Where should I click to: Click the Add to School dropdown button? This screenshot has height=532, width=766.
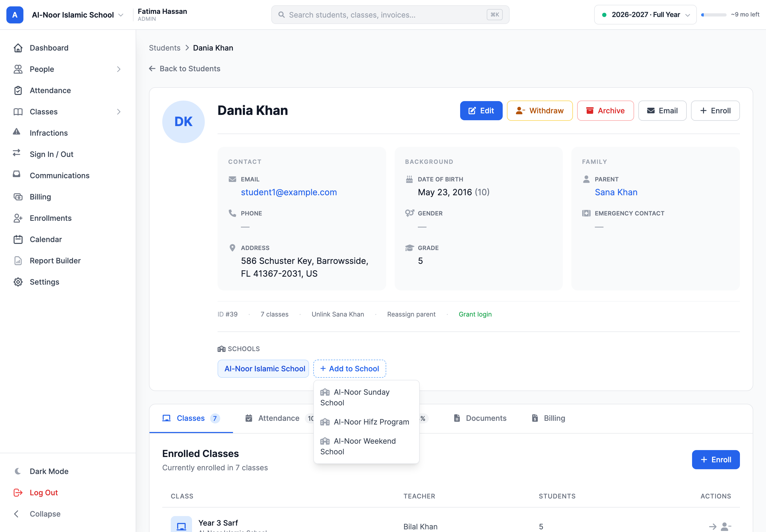point(350,369)
